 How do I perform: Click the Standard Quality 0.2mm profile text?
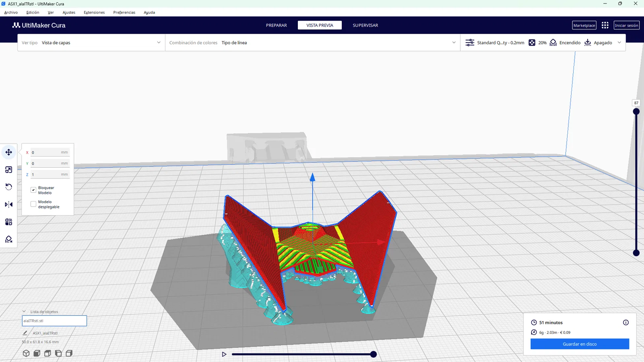coord(501,43)
